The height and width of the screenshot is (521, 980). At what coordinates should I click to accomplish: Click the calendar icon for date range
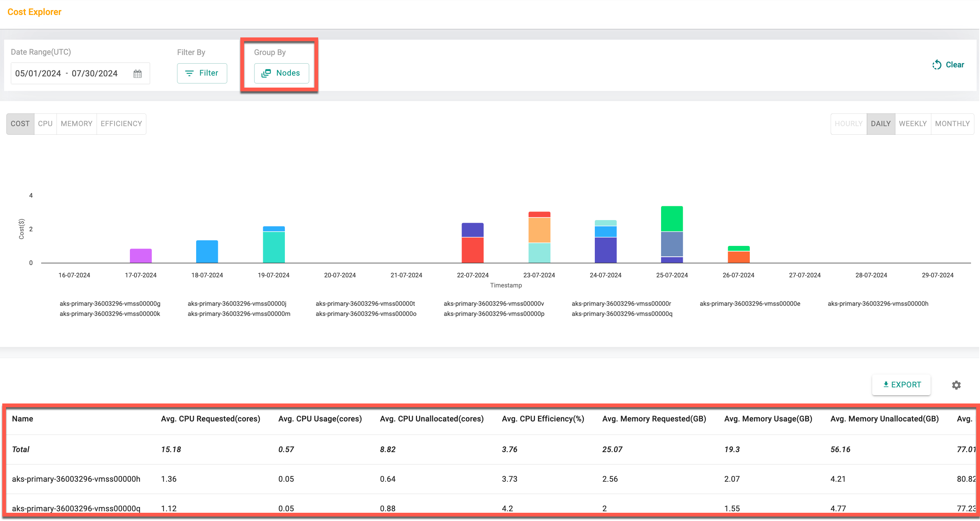[137, 73]
